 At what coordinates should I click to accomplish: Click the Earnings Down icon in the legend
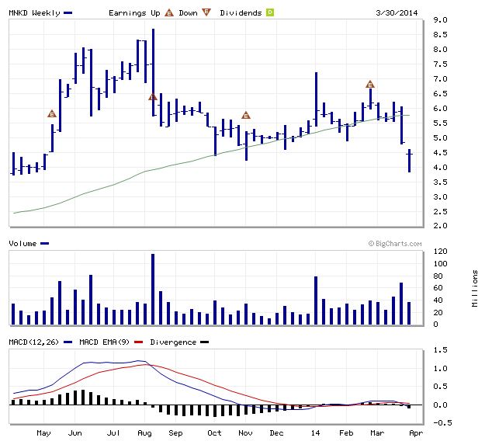pos(206,12)
